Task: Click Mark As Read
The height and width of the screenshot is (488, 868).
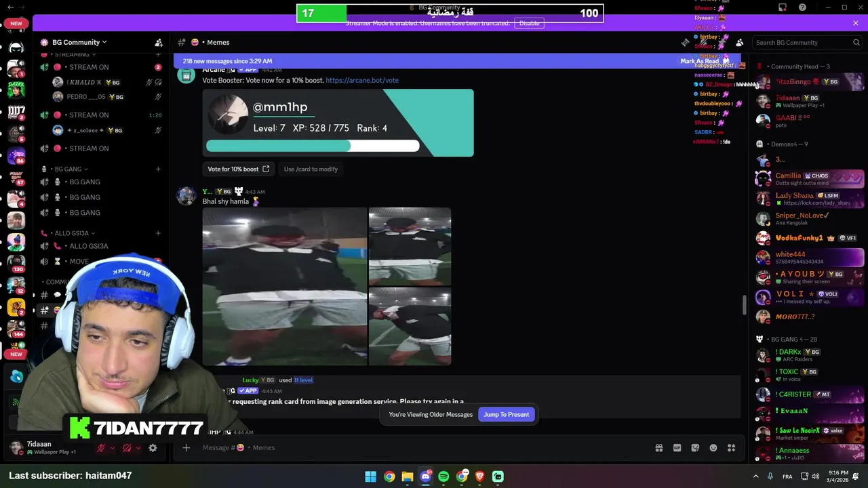Action: coord(700,61)
